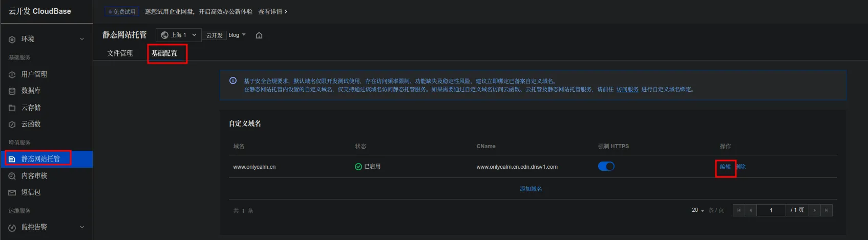Viewport: 868px width, 240px height.
Task: Click 编辑 for domain www.onlycalm.cn
Action: point(725,167)
